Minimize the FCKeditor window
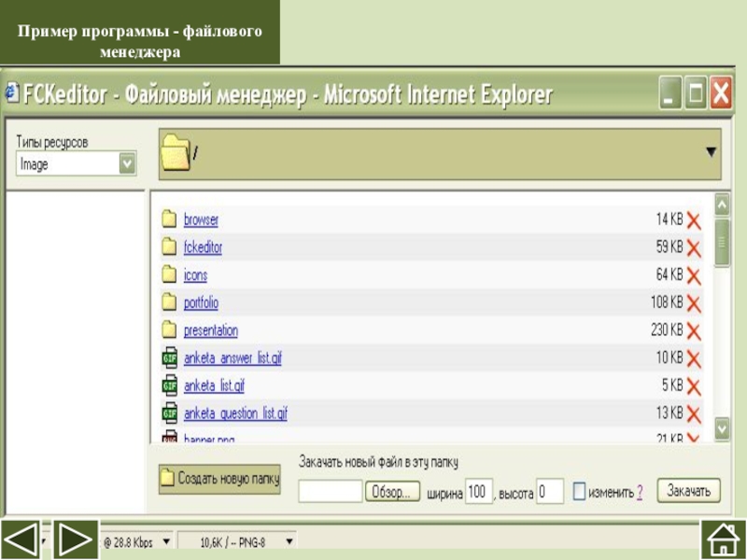The height and width of the screenshot is (560, 747). (x=670, y=92)
